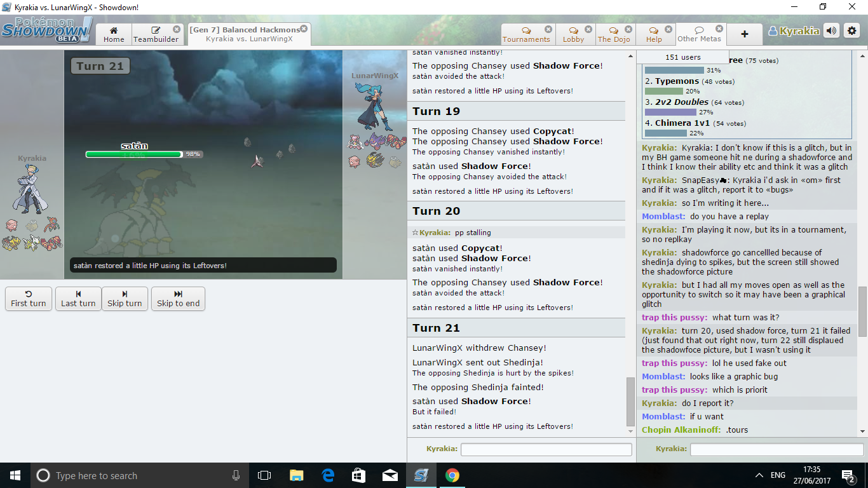Close the Other Metas room tab

(x=719, y=29)
